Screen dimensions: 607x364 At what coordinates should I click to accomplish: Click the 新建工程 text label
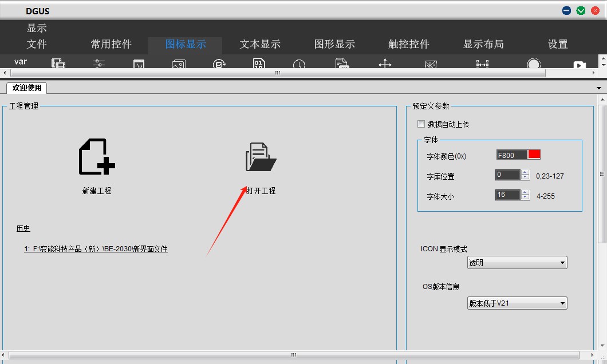[x=97, y=191]
